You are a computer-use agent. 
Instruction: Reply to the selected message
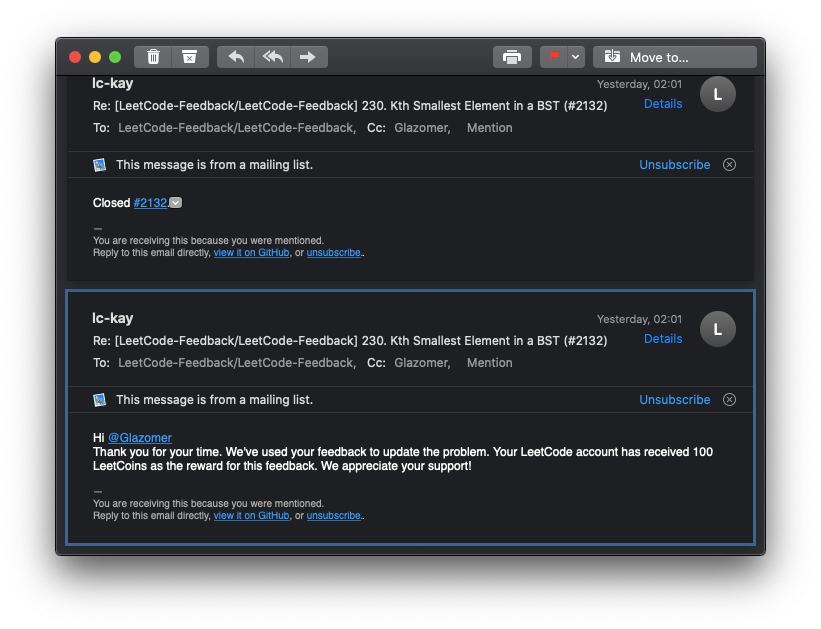(x=236, y=57)
